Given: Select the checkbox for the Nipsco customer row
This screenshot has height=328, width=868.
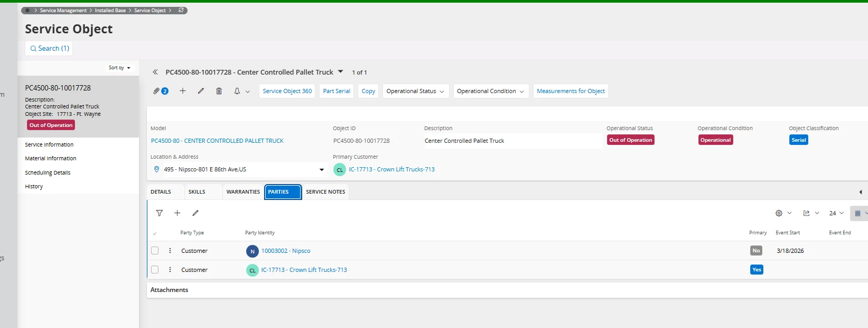Looking at the screenshot, I should 155,251.
